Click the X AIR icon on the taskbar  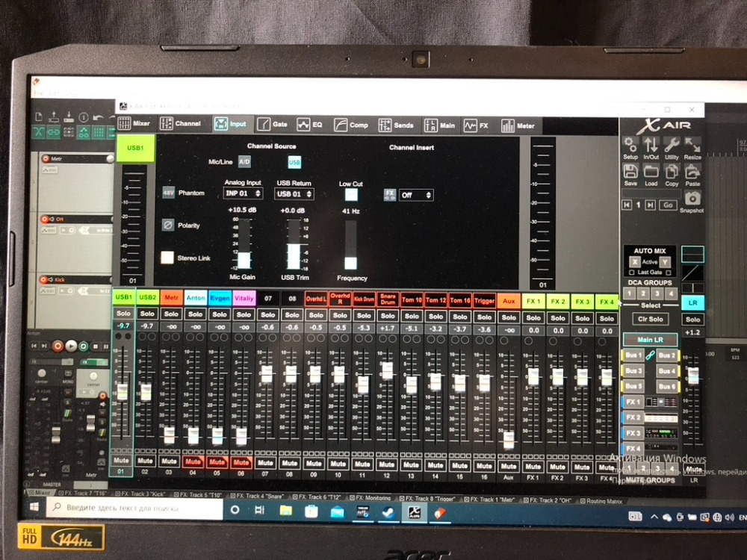415,513
